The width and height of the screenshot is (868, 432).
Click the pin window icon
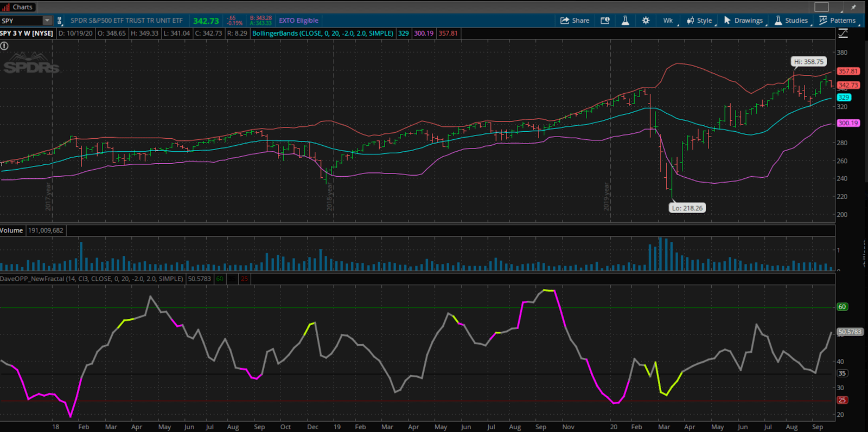point(853,7)
